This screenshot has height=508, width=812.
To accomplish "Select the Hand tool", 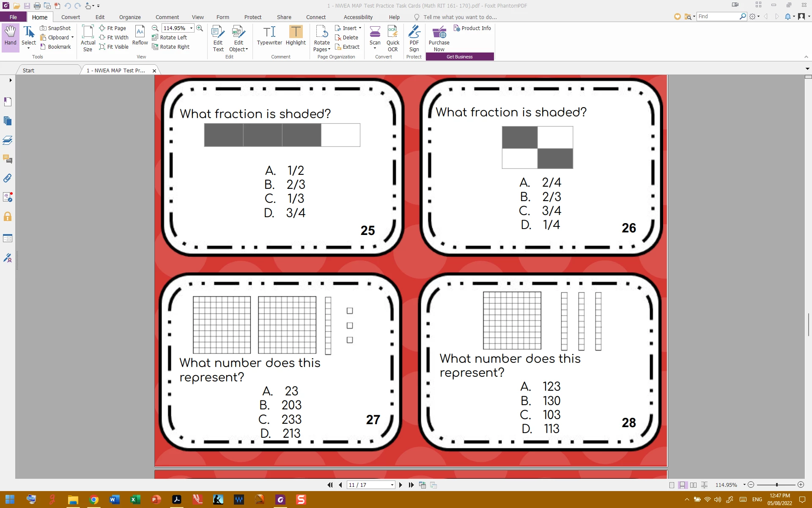I will [10, 36].
